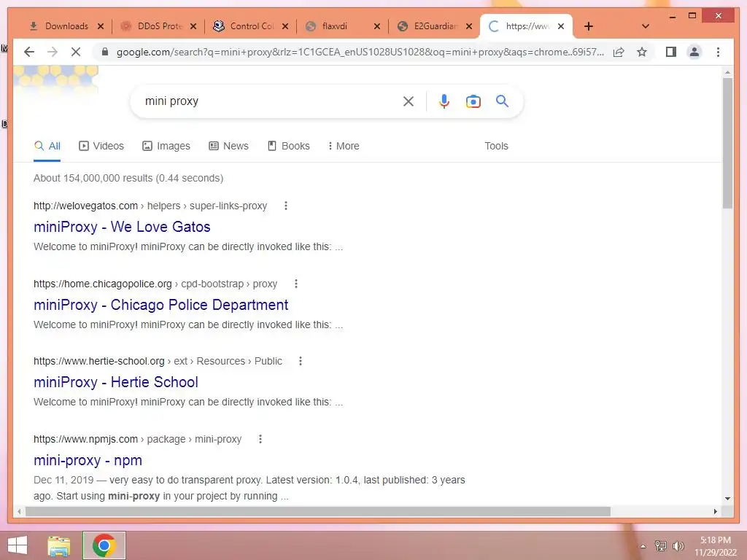Open the Chrome profile avatar
This screenshot has height=560, width=747.
[x=694, y=52]
